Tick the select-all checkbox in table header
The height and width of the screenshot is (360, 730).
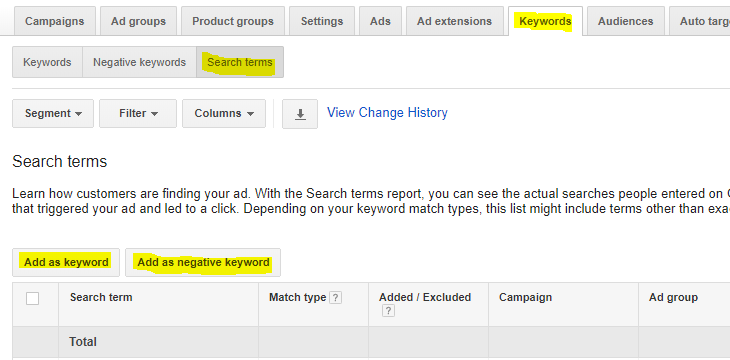pos(33,298)
